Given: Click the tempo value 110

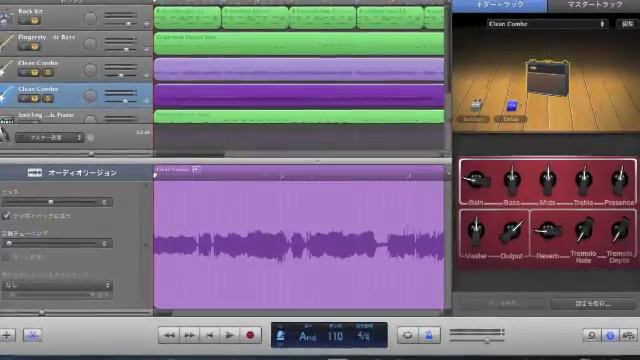Looking at the screenshot, I should pyautogui.click(x=335, y=337).
